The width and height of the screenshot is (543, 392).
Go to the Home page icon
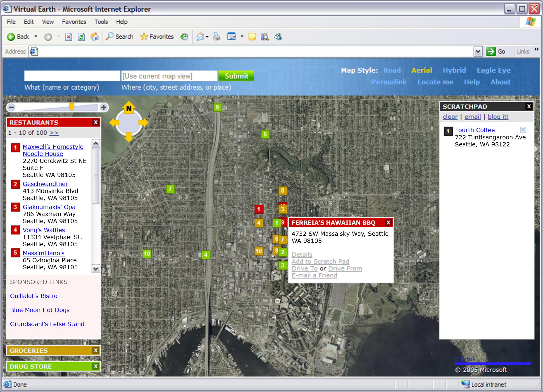click(94, 37)
